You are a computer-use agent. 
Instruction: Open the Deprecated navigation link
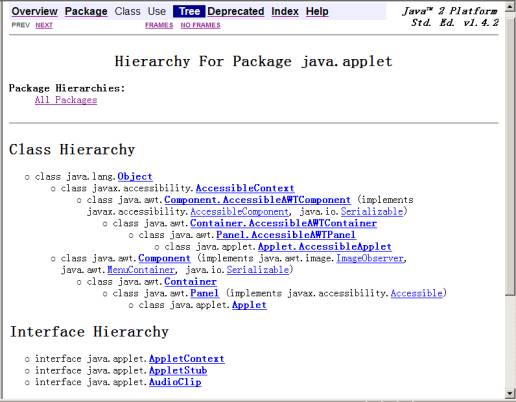coord(236,11)
